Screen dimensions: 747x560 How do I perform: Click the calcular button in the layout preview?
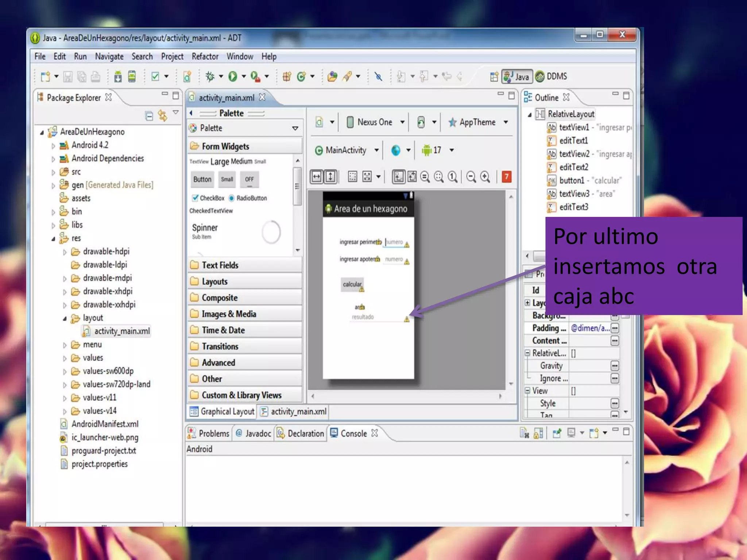(x=352, y=284)
